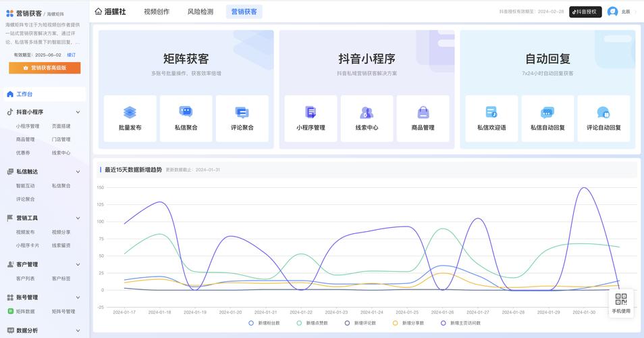644x338 pixels.
Task: Open 私信欢迎语 welcome message icon
Action: pos(491,112)
